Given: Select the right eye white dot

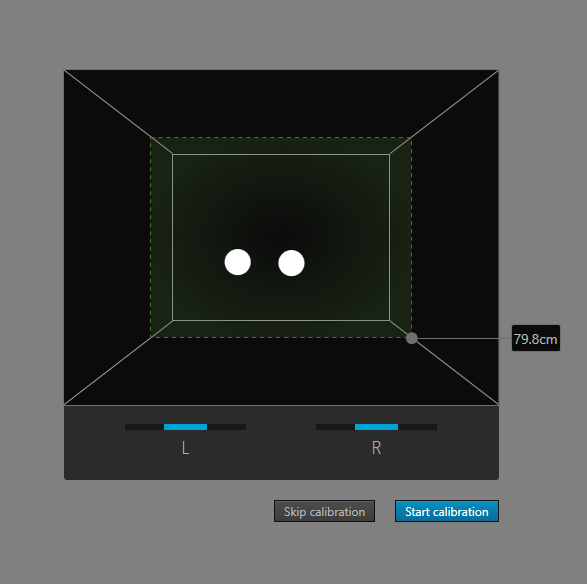Looking at the screenshot, I should [x=291, y=263].
